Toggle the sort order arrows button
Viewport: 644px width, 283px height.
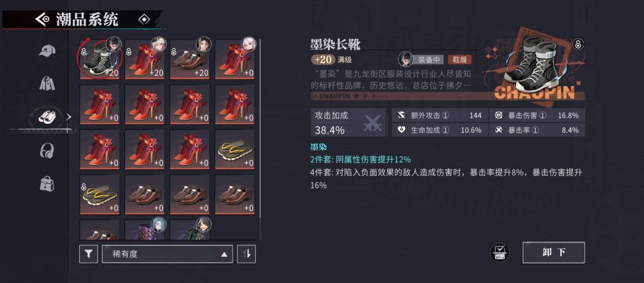pyautogui.click(x=246, y=254)
